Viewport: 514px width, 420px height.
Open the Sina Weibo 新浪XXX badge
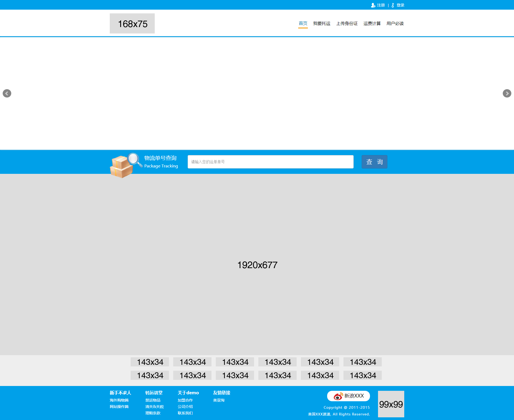click(x=349, y=396)
